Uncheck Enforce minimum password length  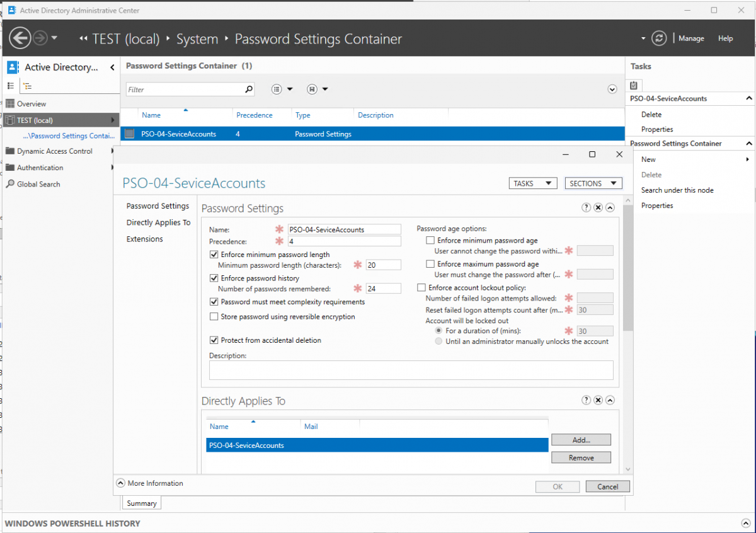click(214, 255)
